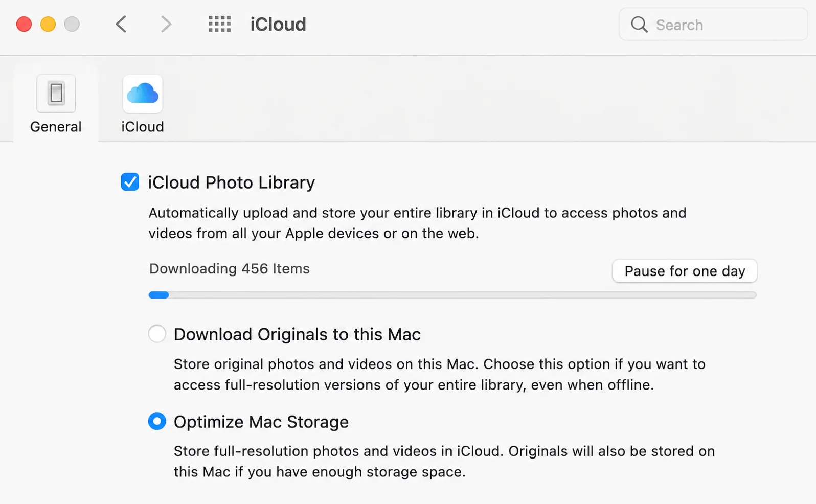Show all preferences via grid icon

(x=220, y=24)
